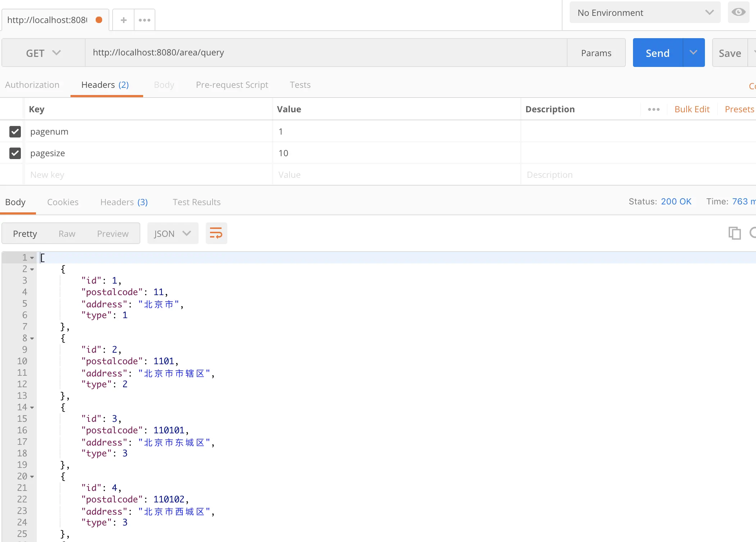This screenshot has width=756, height=542.
Task: Open a new request tab with plus icon
Action: [123, 20]
